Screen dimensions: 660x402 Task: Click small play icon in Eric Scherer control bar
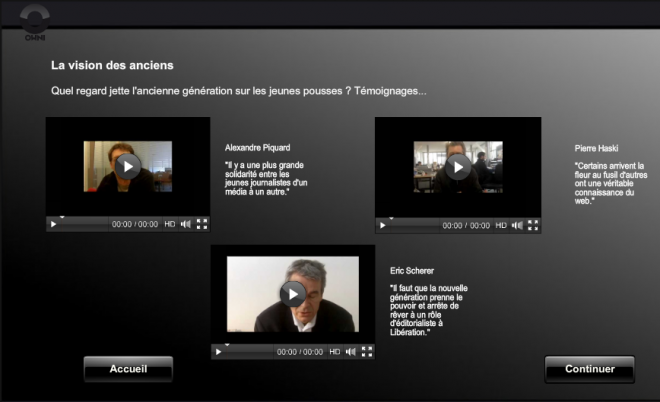click(219, 352)
